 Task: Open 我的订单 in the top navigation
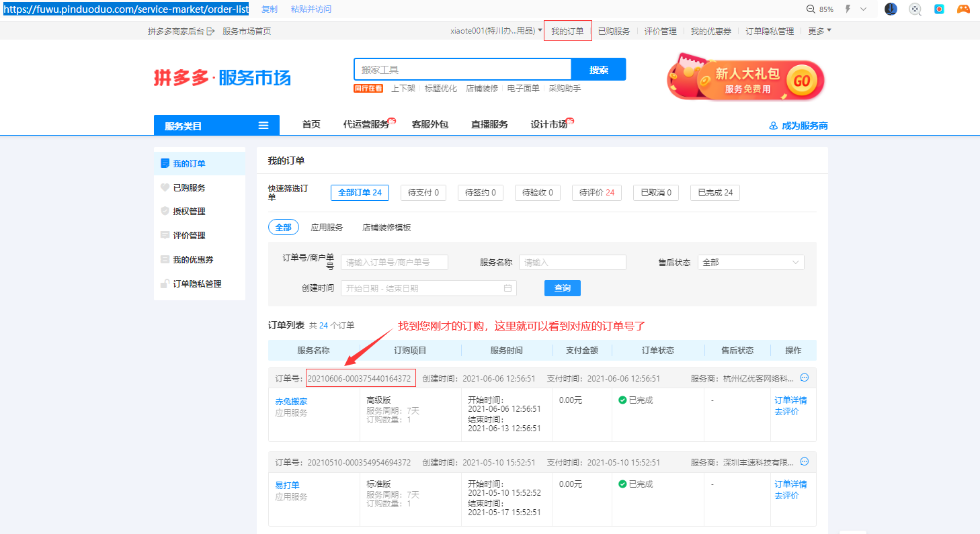click(567, 31)
